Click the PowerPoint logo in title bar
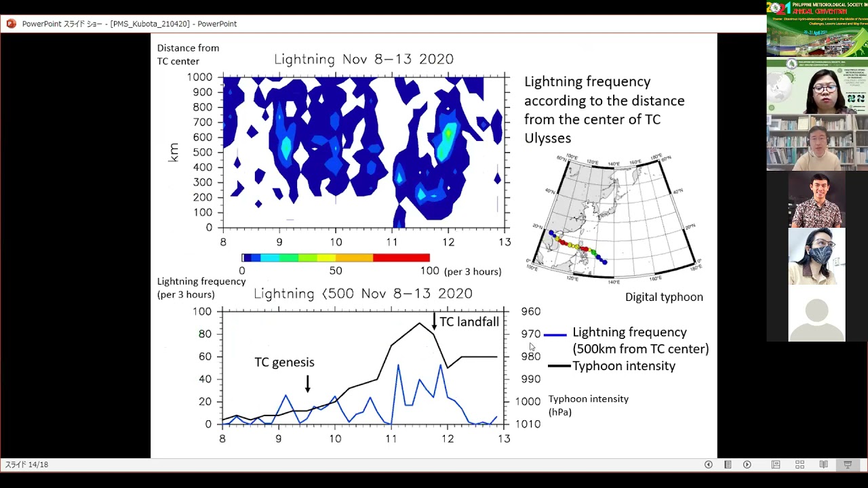Screen dimensions: 868x488 11,24
